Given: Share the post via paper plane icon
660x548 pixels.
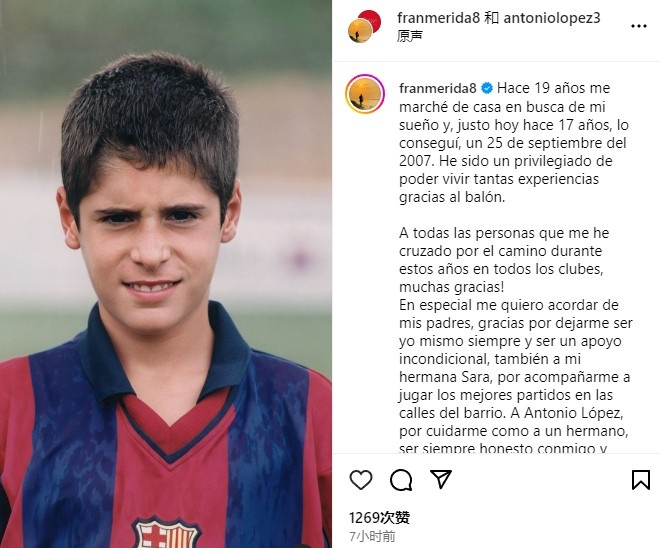Looking at the screenshot, I should pyautogui.click(x=441, y=479).
